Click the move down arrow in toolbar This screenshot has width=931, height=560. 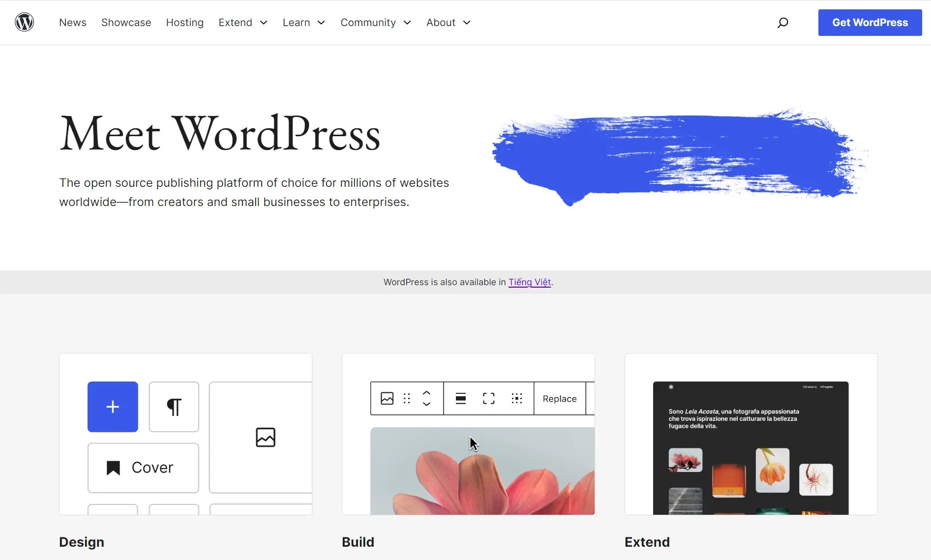click(426, 404)
